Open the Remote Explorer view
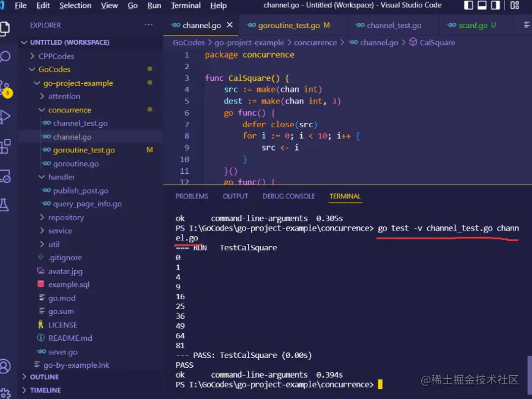Viewport: 532px width, 399px height. click(5, 176)
